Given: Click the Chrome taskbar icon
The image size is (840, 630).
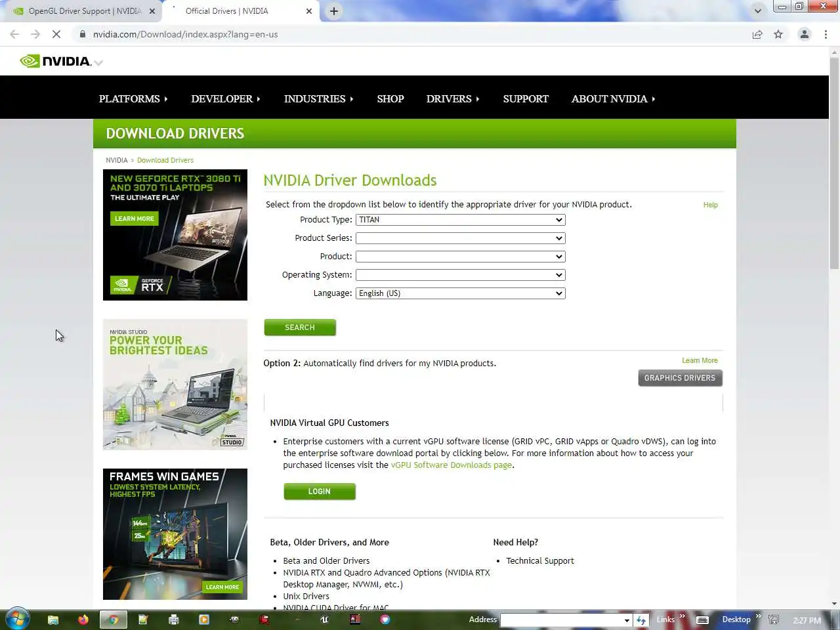Looking at the screenshot, I should point(114,619).
